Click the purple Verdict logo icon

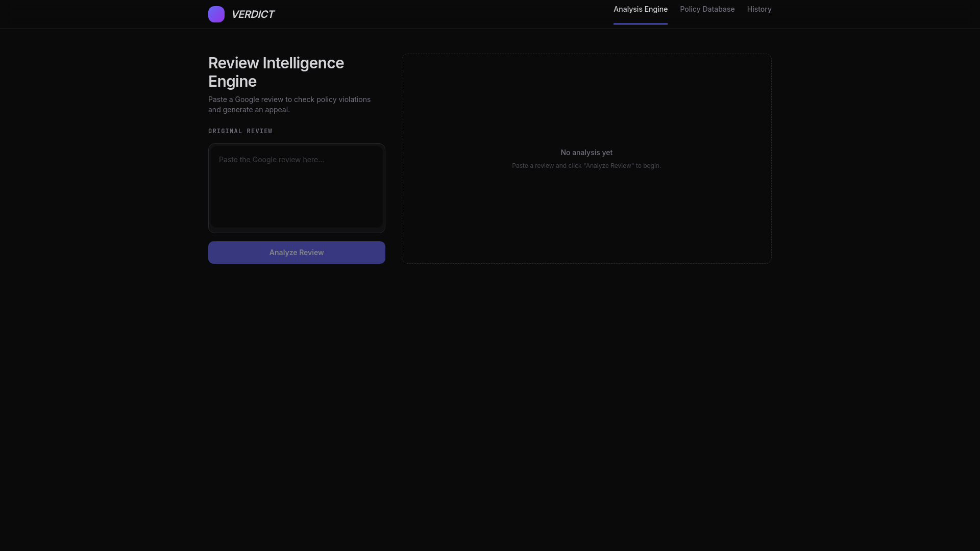[216, 14]
